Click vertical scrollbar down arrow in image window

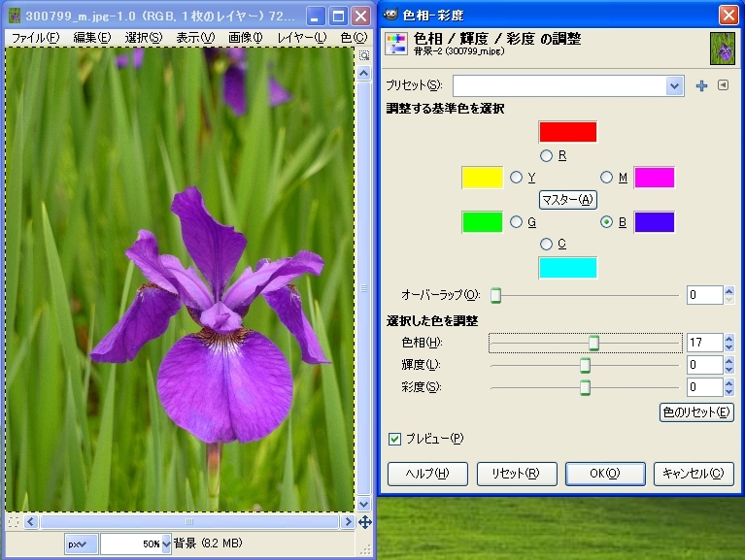364,504
